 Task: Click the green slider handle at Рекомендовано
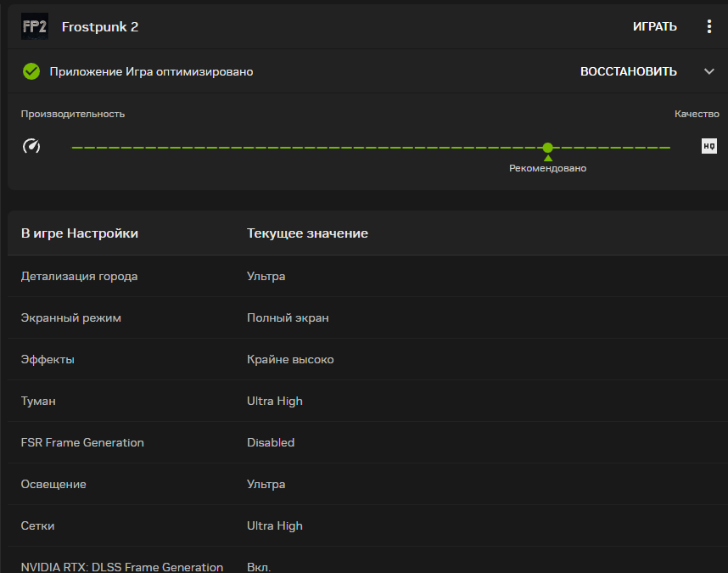[548, 148]
